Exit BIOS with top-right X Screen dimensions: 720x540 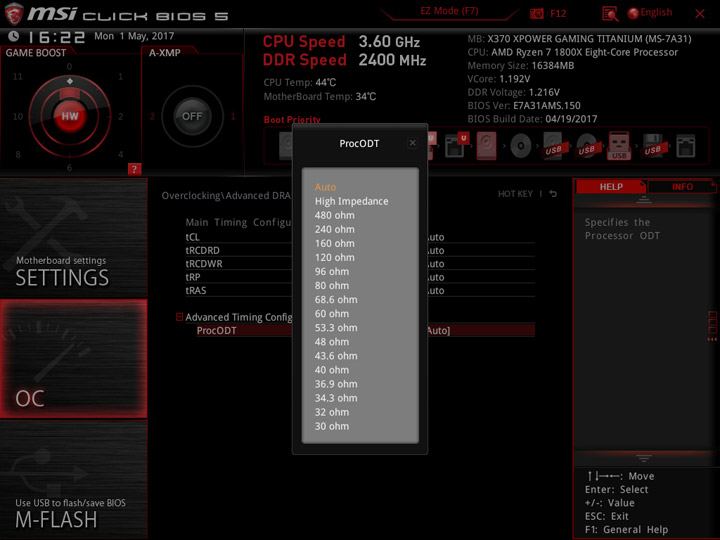coord(700,14)
